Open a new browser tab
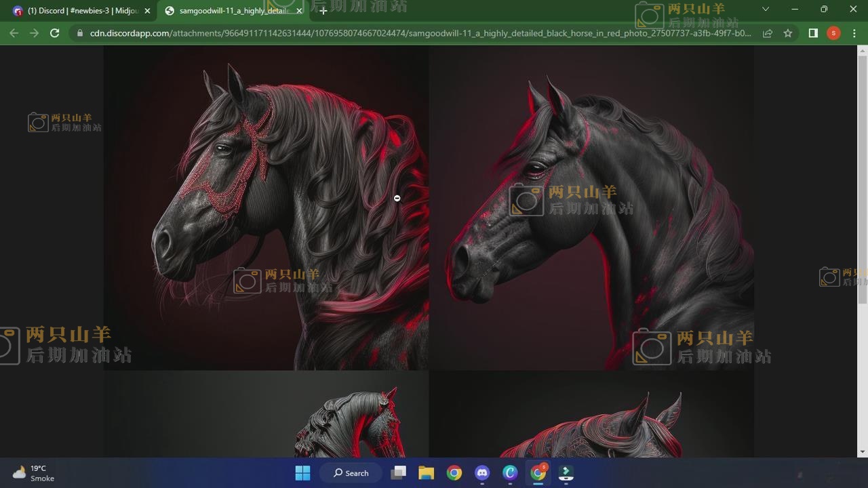Image resolution: width=868 pixels, height=488 pixels. [323, 11]
